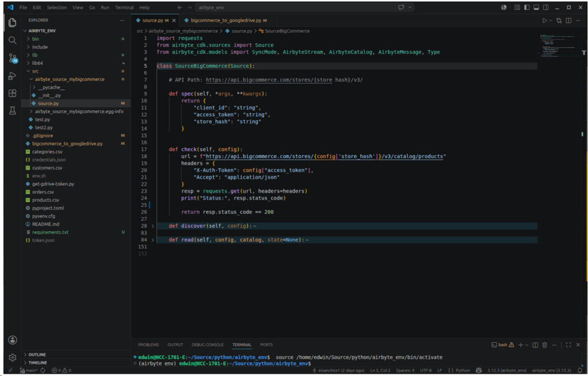Image resolution: width=588 pixels, height=376 pixels.
Task: Switch to the DEBUG CONSOLE tab
Action: (207, 345)
